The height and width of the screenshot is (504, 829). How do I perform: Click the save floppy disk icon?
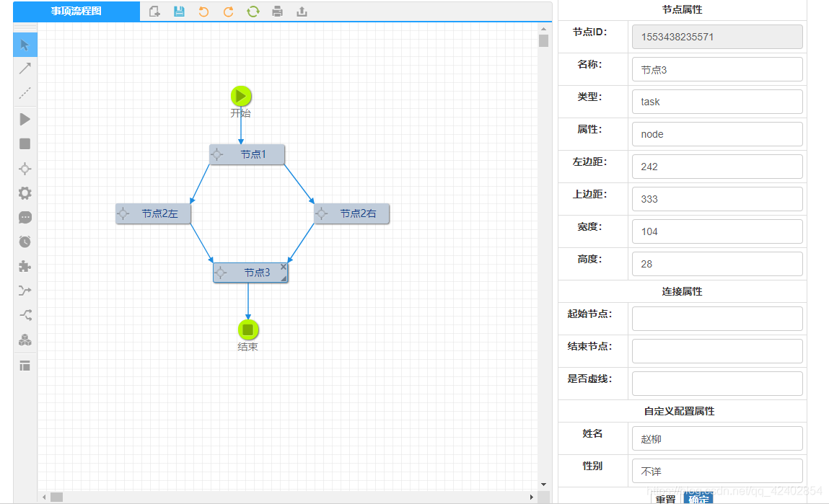[x=179, y=12]
